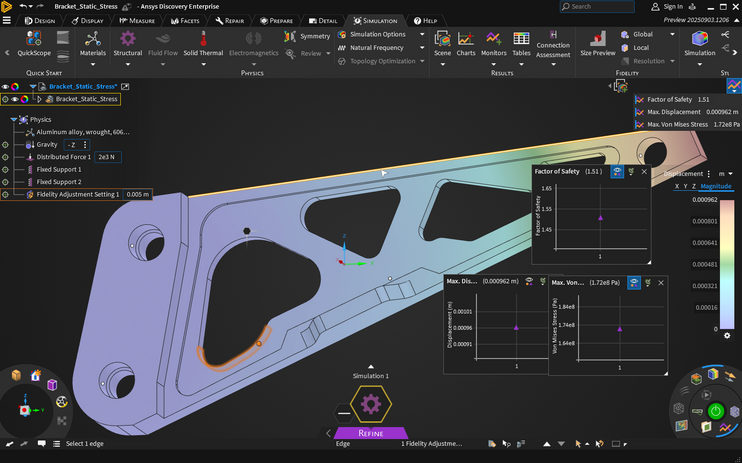Toggle the Fixed Support 1 status circle
Image resolution: width=742 pixels, height=463 pixels.
point(5,169)
